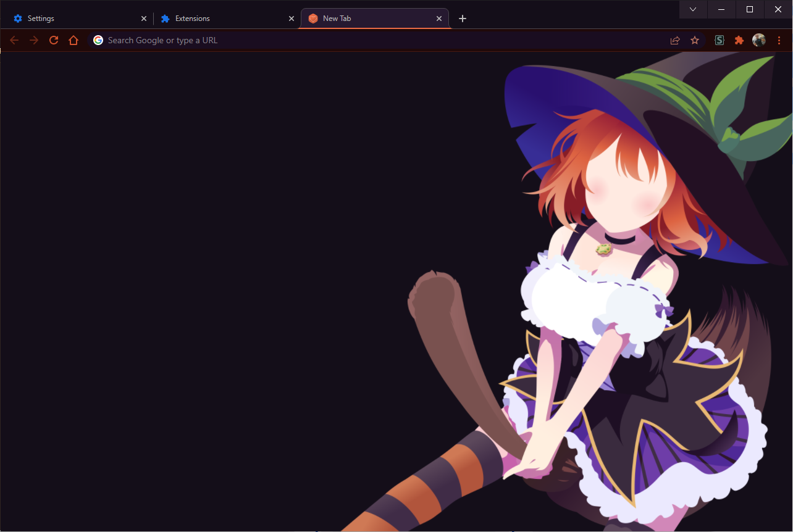Switch to the Extensions tab

click(x=226, y=19)
